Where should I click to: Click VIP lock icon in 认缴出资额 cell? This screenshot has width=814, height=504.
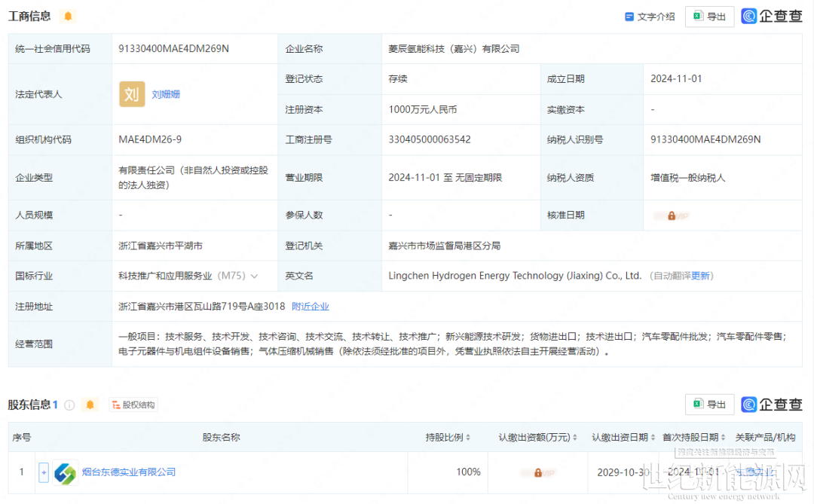(x=538, y=473)
